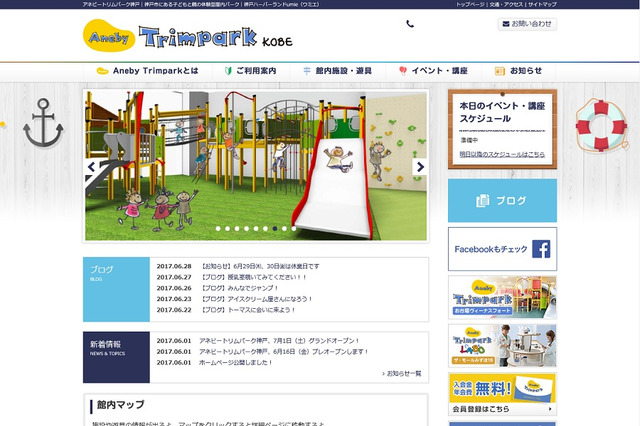Image resolution: width=640 pixels, height=426 pixels.
Task: Click the 館内マップ heading
Action: click(x=120, y=405)
